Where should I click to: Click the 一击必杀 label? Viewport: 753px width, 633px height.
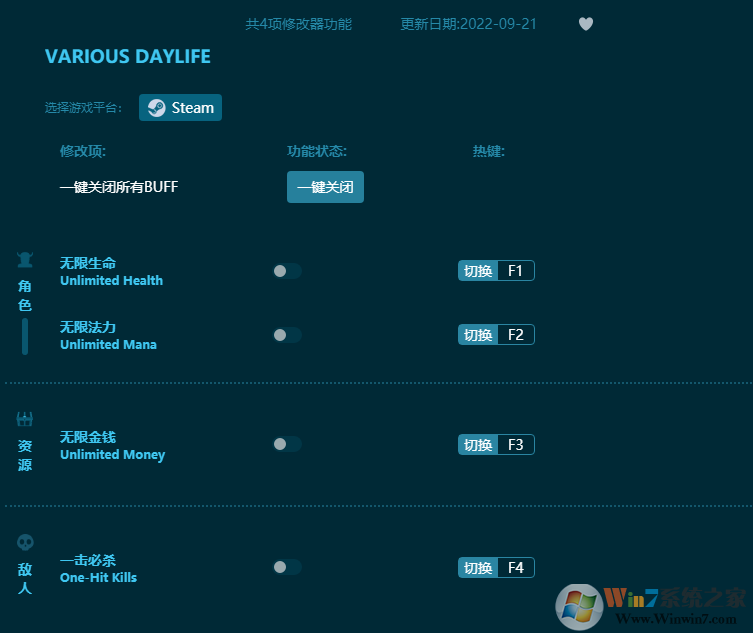pos(88,560)
